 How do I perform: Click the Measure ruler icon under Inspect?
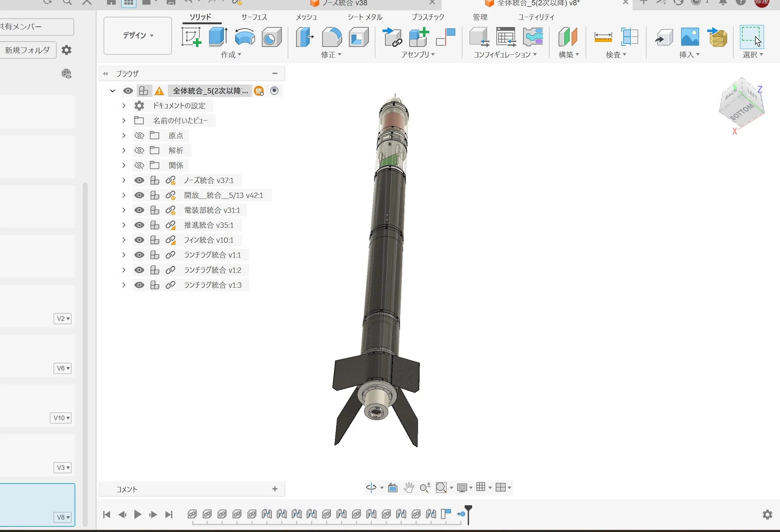[x=603, y=37]
